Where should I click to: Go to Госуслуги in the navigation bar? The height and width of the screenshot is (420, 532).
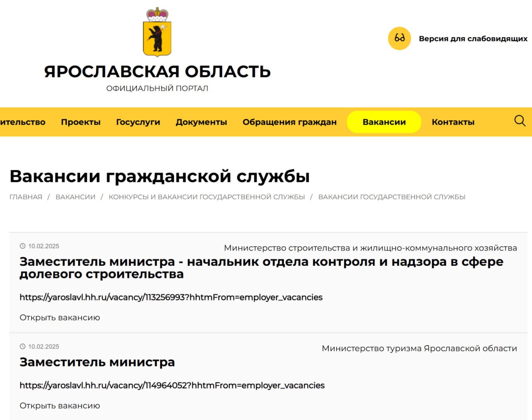138,122
